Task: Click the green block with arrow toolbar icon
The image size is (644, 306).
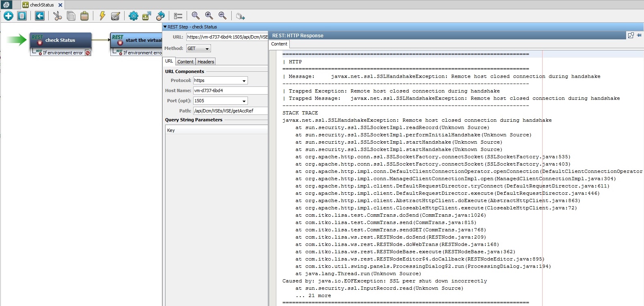Action: 146,16
